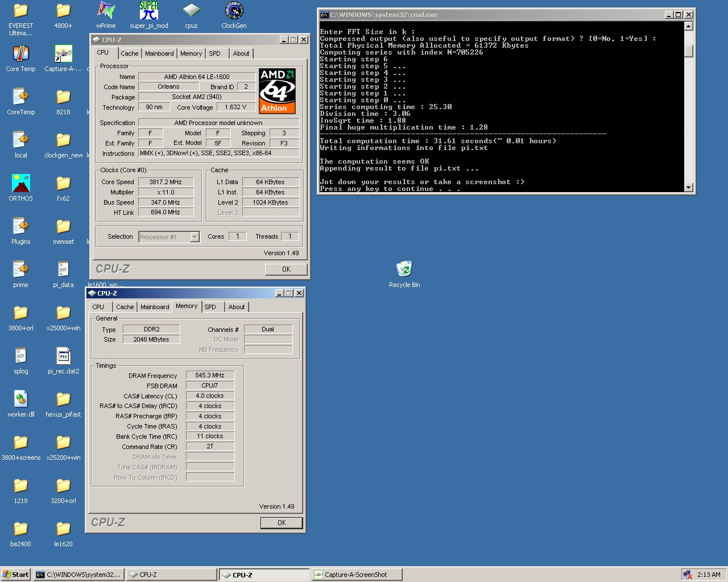Open Cache tab in lower CPU-Z window
Viewport: 728px width, 582px height.
point(125,307)
